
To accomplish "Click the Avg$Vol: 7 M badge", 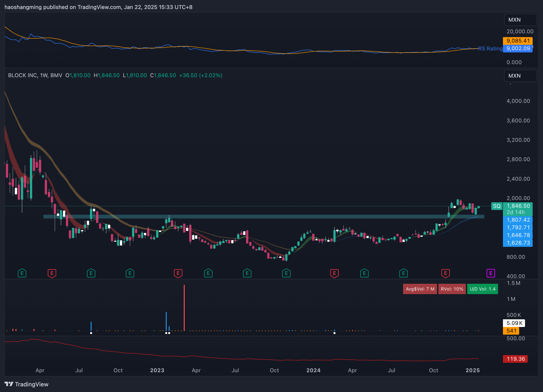I will click(x=420, y=289).
